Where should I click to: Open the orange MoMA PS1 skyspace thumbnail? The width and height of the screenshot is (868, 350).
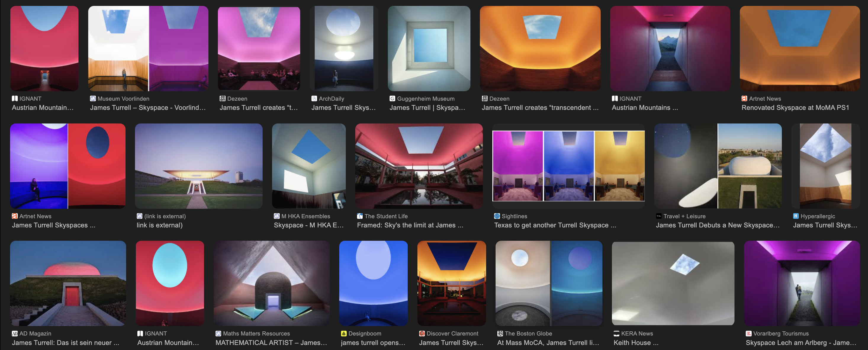click(x=800, y=48)
